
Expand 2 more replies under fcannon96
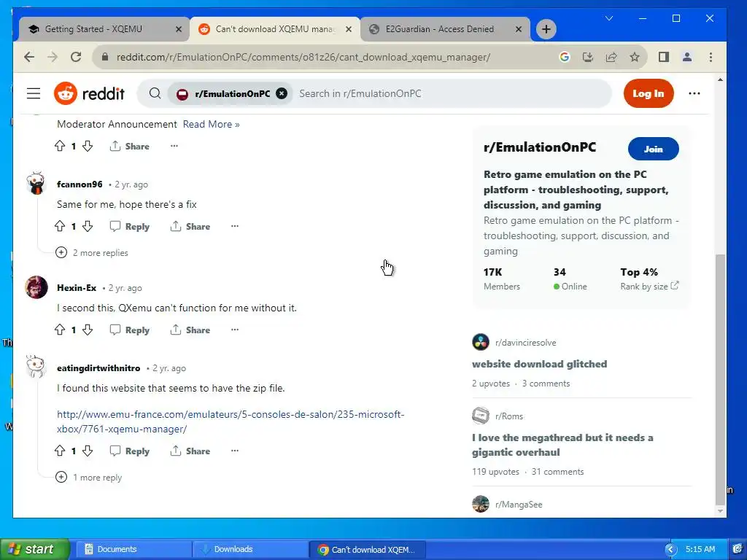coord(92,253)
